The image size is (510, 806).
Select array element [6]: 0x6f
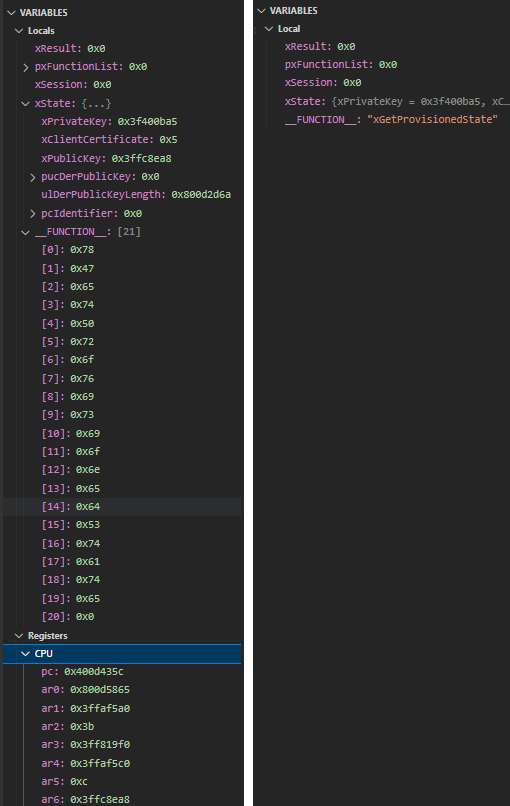pyautogui.click(x=67, y=360)
